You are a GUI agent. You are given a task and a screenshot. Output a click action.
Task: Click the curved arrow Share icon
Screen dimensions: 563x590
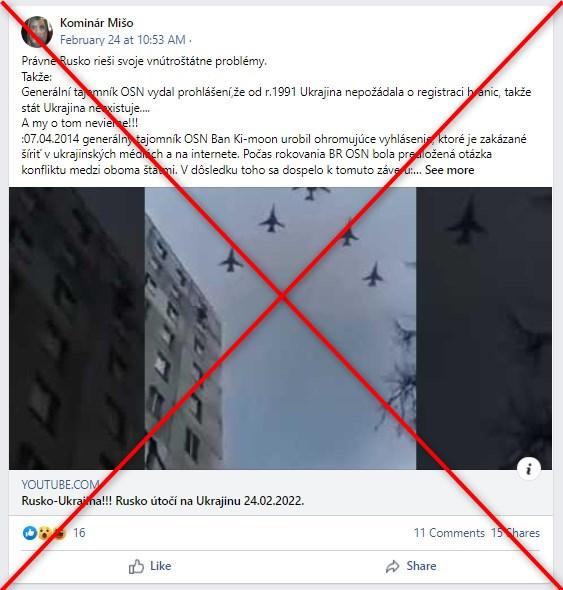393,566
